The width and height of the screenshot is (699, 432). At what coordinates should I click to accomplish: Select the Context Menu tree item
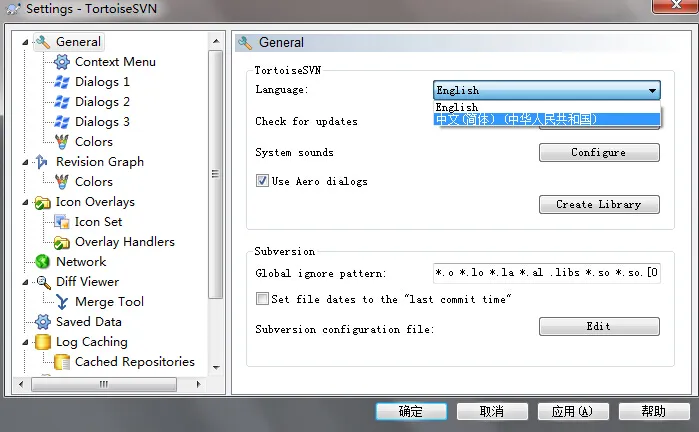(115, 62)
